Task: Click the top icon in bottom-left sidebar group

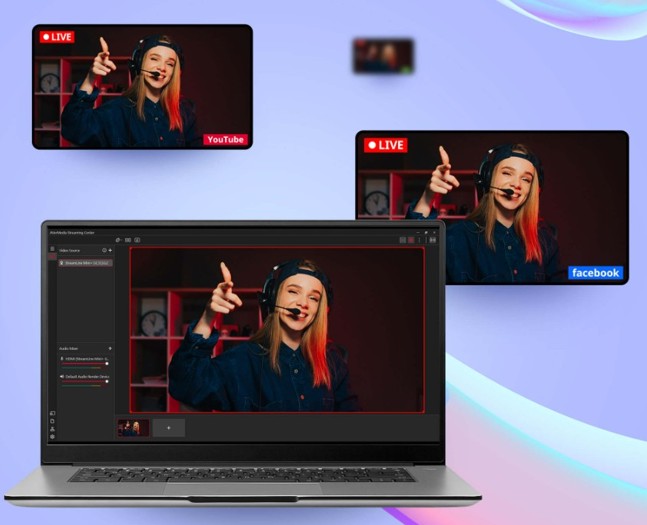Action: click(52, 413)
